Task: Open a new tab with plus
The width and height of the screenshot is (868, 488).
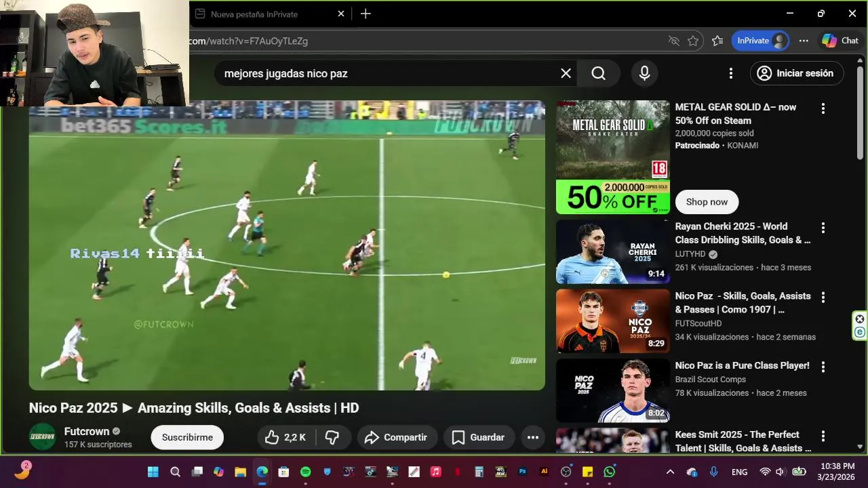Action: (366, 14)
